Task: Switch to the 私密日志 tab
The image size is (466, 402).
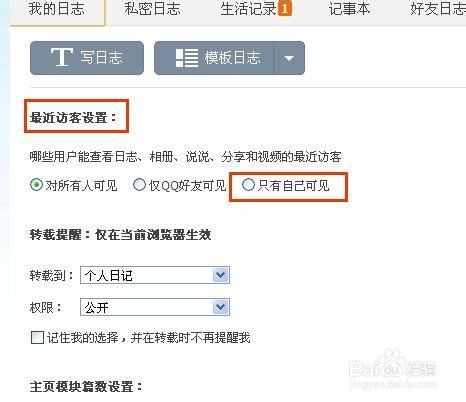Action: [152, 9]
